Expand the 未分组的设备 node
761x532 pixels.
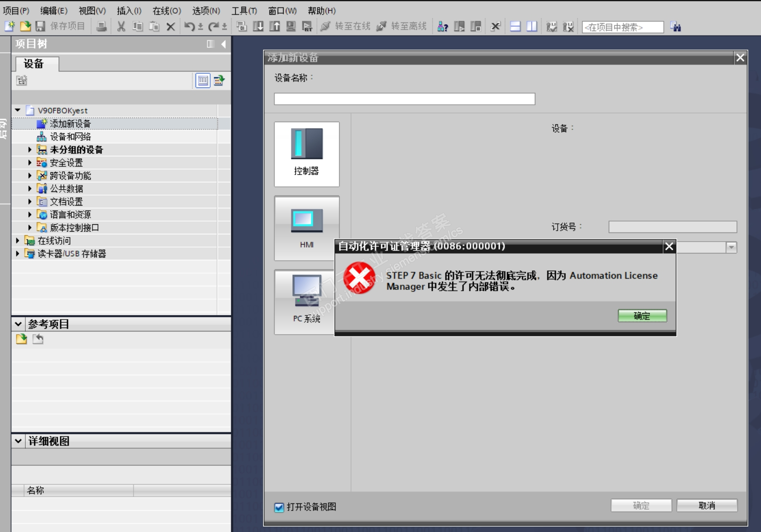click(x=30, y=150)
